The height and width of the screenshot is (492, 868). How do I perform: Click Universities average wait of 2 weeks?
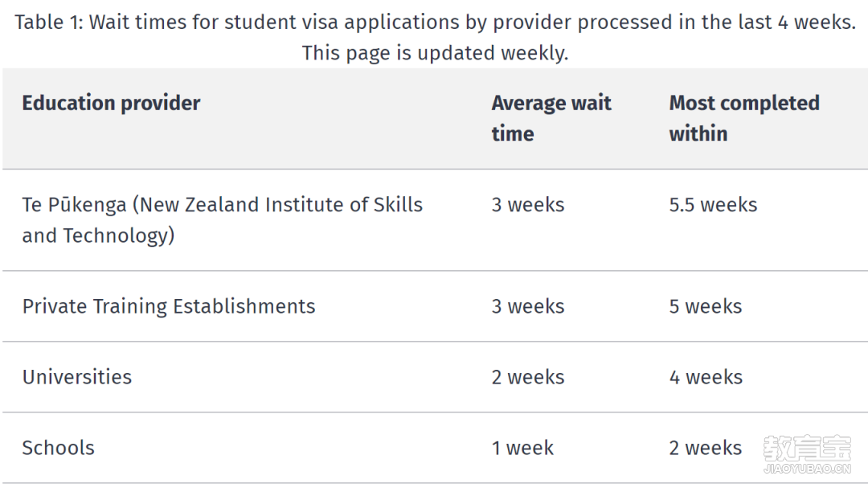(527, 377)
